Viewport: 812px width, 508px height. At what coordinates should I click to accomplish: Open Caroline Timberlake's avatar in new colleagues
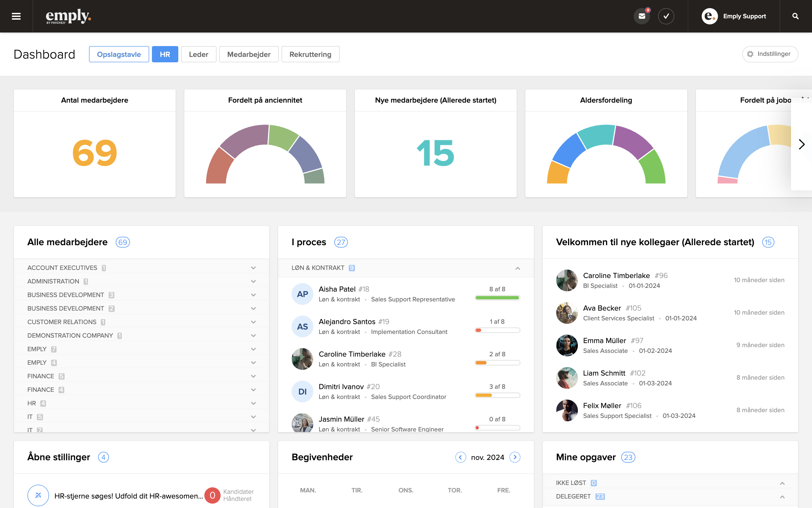point(567,280)
